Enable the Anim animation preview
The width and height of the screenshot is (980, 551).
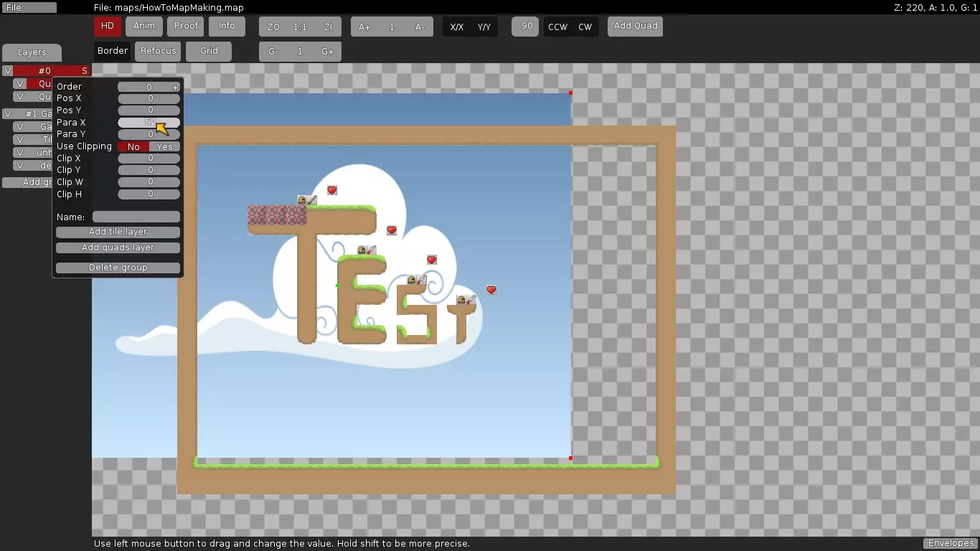(143, 27)
